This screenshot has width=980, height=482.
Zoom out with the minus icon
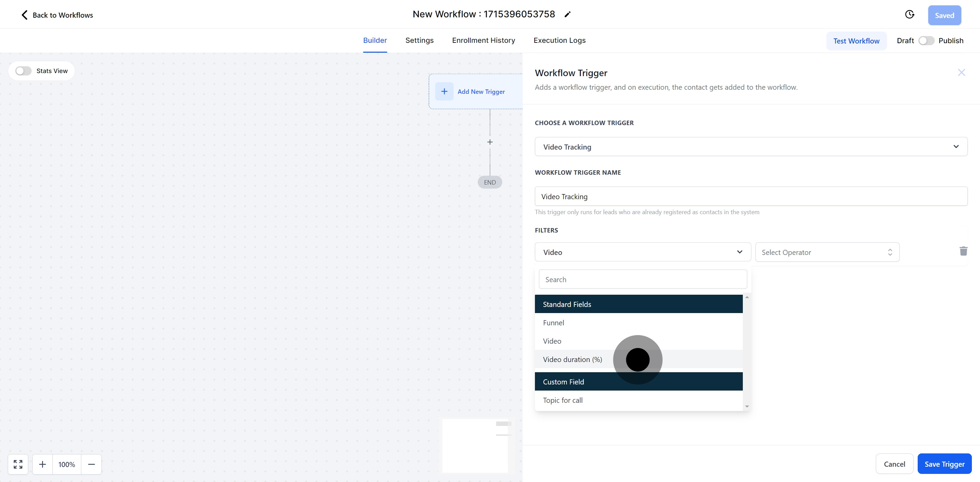tap(91, 464)
